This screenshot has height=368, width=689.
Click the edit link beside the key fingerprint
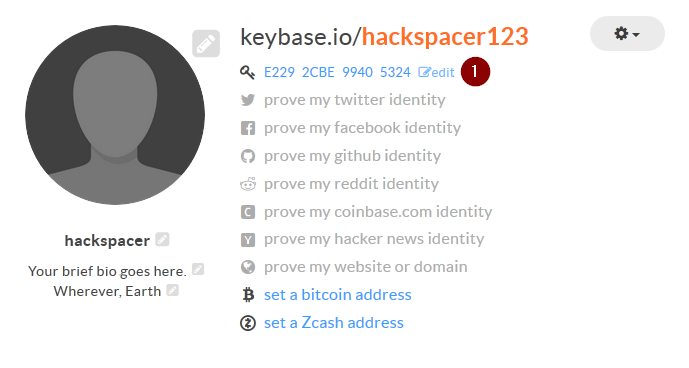point(436,73)
